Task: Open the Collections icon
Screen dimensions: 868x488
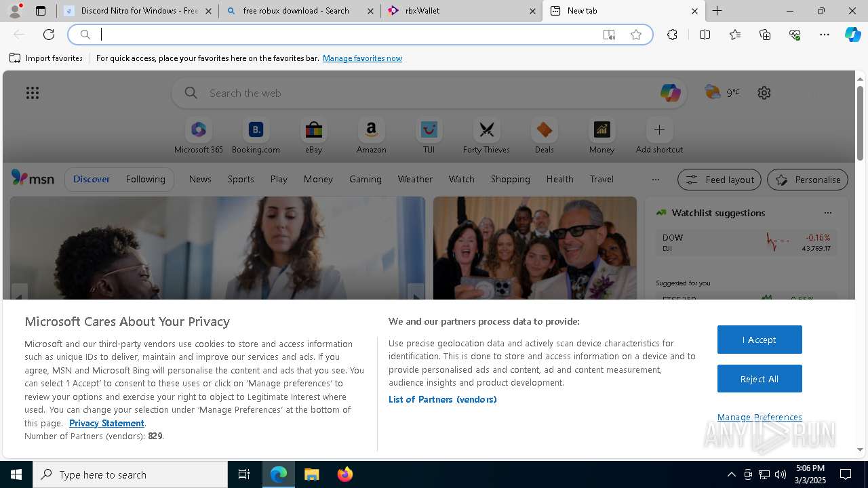Action: pyautogui.click(x=765, y=35)
